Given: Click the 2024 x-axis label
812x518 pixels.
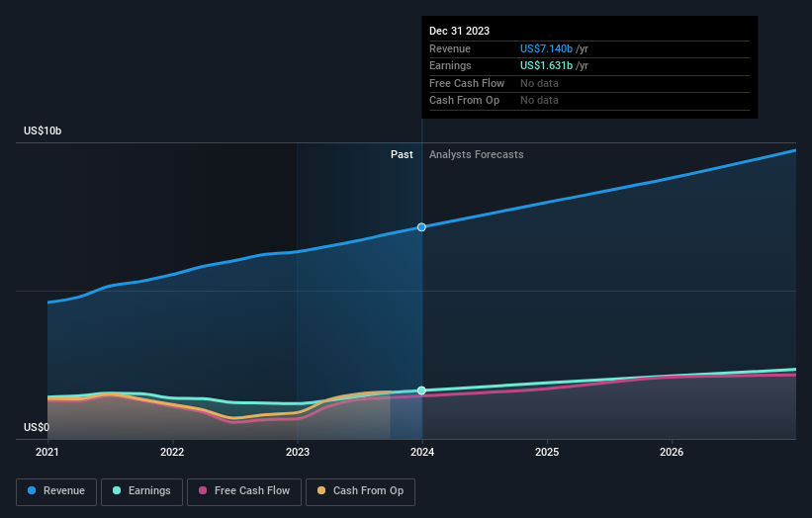Looking at the screenshot, I should 422,453.
